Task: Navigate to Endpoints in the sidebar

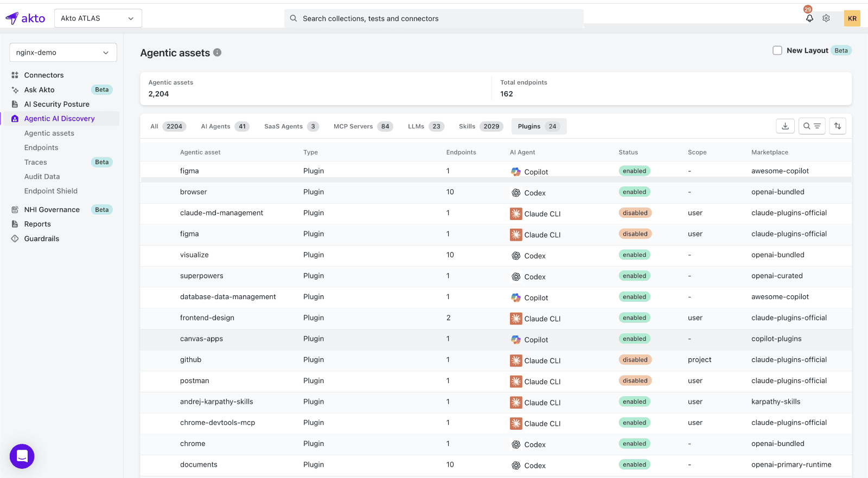Action: [x=41, y=147]
